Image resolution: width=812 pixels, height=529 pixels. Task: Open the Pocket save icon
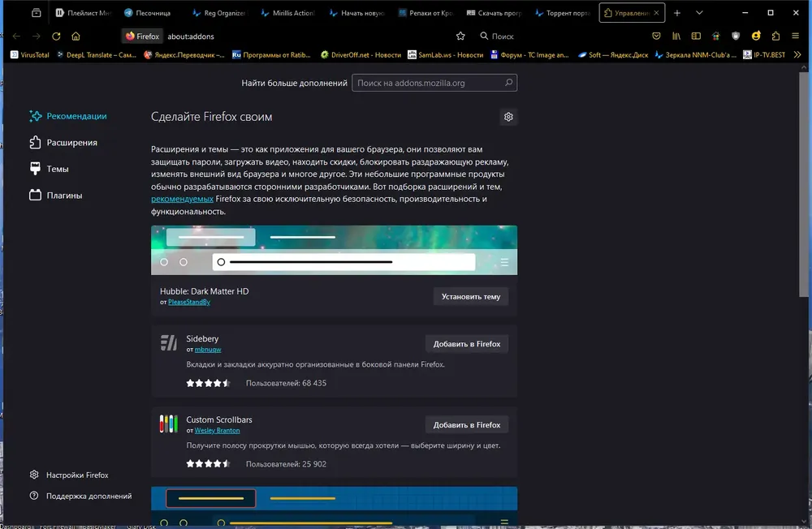(x=656, y=37)
